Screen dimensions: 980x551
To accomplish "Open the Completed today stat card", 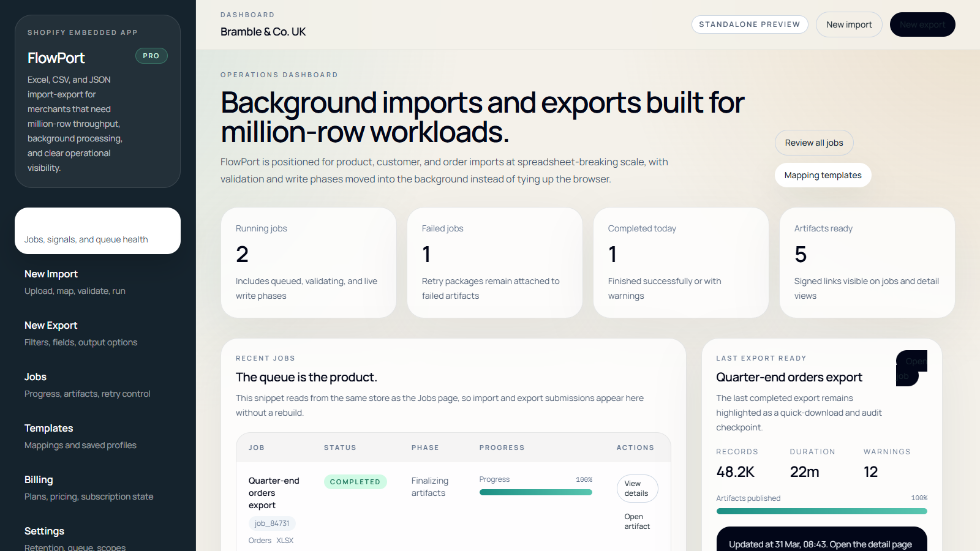I will (681, 263).
